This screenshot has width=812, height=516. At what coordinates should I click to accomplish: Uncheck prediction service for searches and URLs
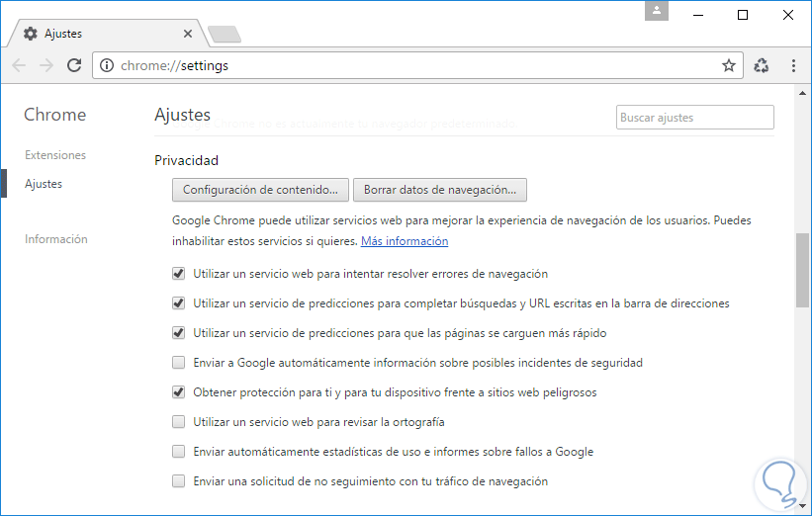tap(179, 303)
